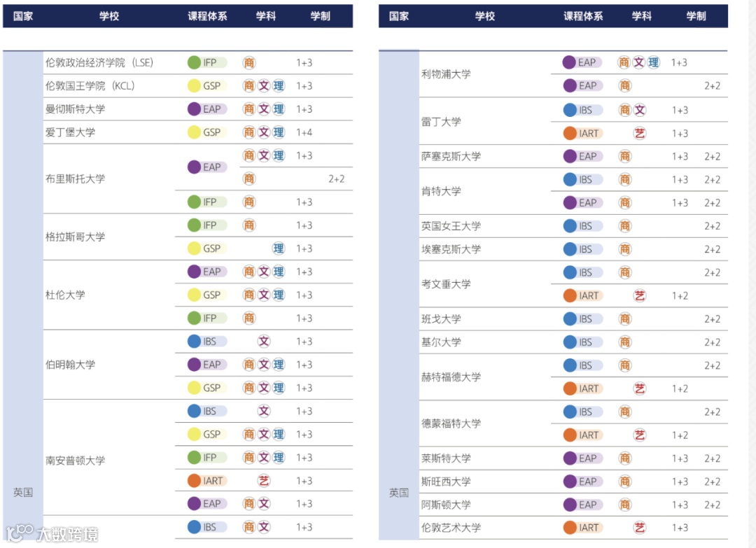Image resolution: width=756 pixels, height=548 pixels.
Task: Click the text 莱斯特大学
Action: (446, 458)
